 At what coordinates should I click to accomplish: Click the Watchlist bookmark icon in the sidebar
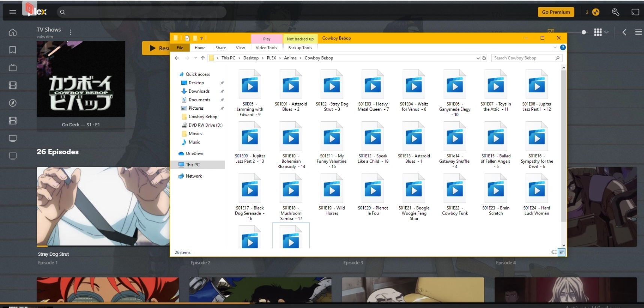click(13, 50)
